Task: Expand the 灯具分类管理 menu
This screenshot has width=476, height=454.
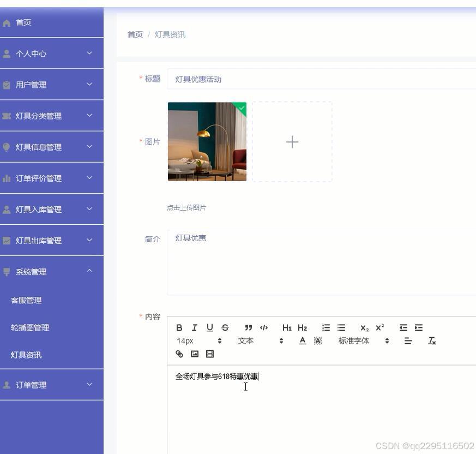Action: pyautogui.click(x=52, y=116)
